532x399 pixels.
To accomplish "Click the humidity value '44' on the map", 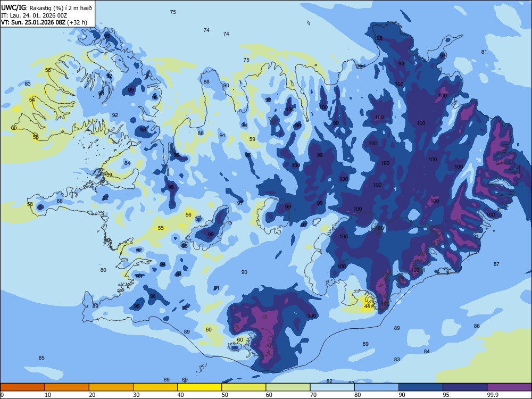I will 367,306.
